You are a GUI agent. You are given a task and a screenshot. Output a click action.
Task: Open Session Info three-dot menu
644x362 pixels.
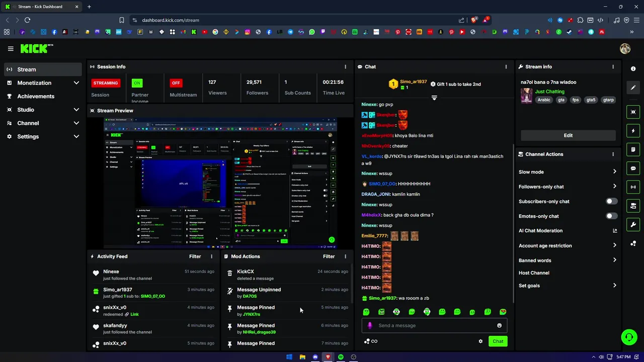coord(345,67)
